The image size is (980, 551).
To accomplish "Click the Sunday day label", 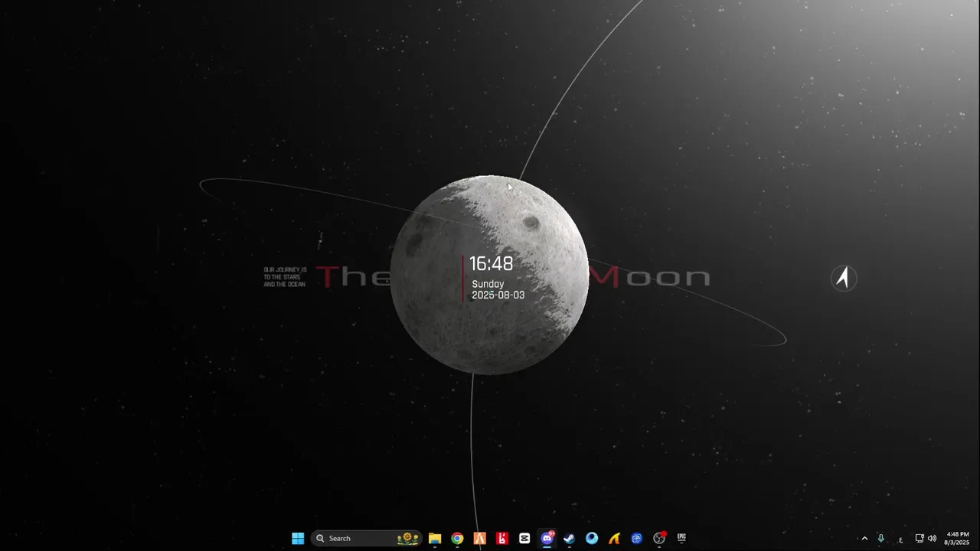I will [488, 284].
